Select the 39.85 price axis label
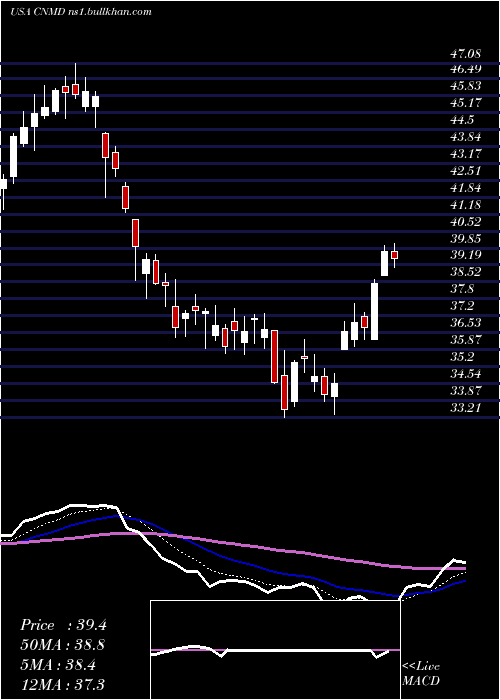 [x=466, y=238]
